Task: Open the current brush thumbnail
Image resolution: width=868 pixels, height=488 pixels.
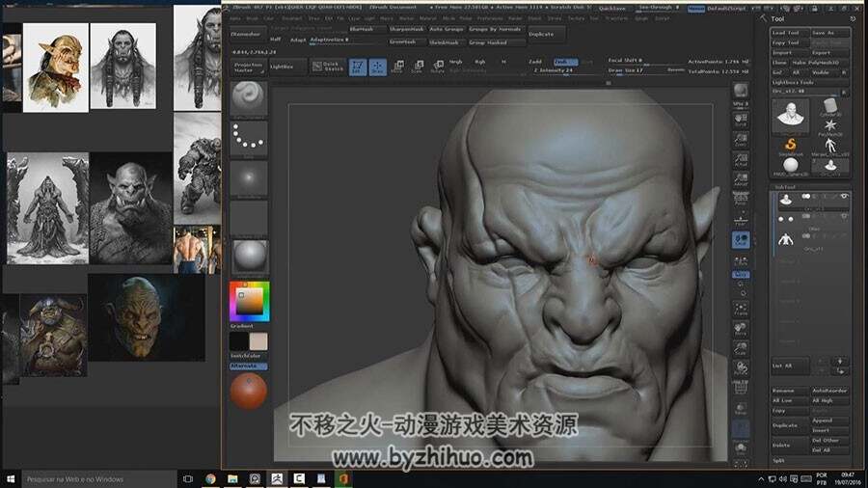Action: (249, 97)
